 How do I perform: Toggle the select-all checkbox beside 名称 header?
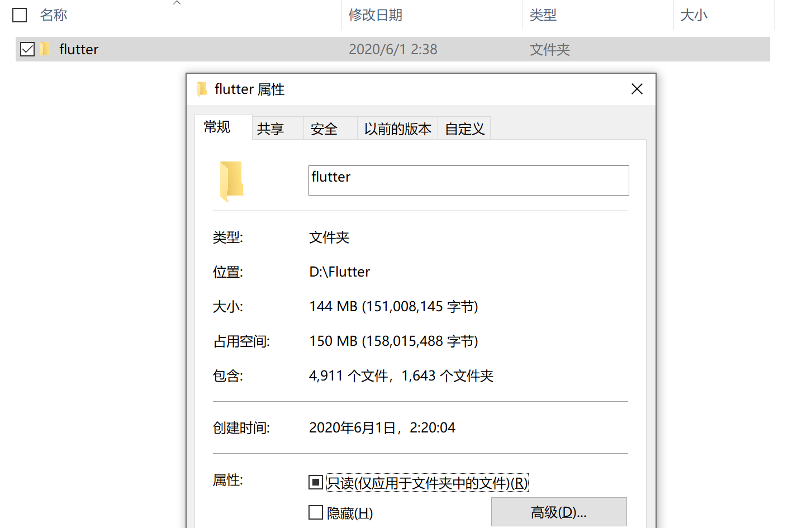click(x=20, y=15)
